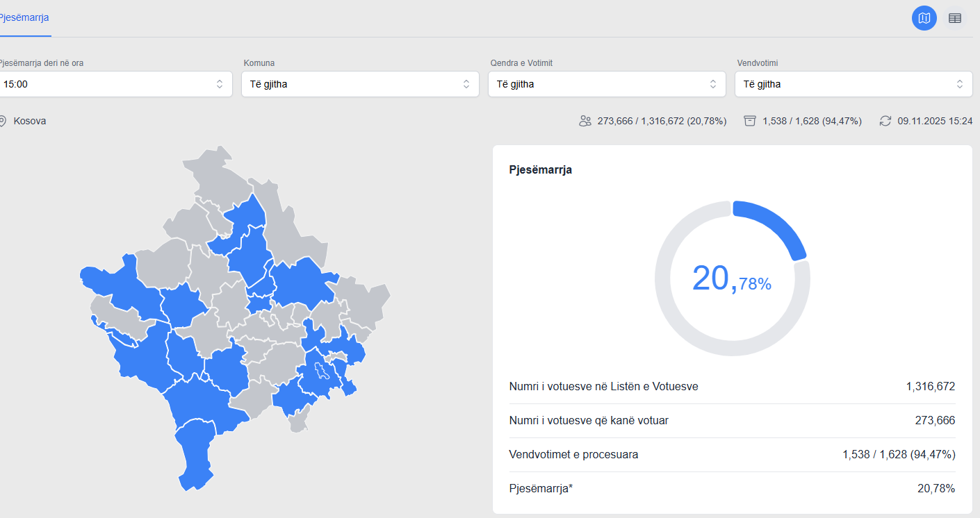Click the voters people icon
Screen dimensions: 980x518
585,121
